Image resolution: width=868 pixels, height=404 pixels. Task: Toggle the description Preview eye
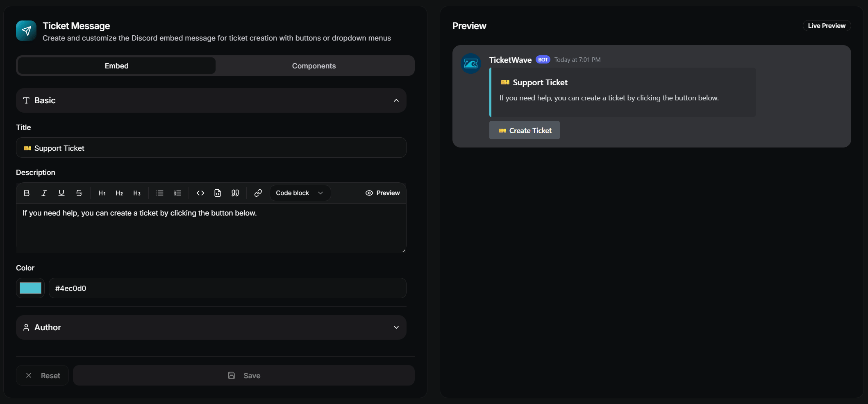point(382,193)
